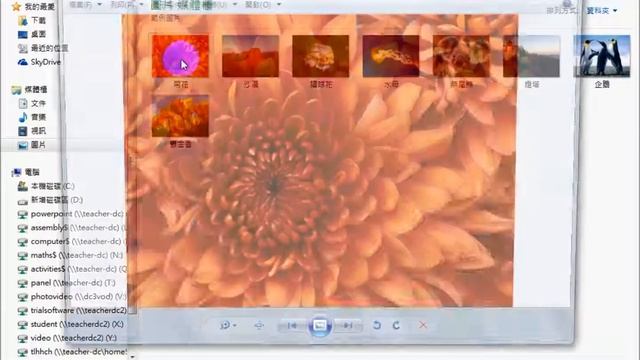The image size is (640, 360).
Task: Open 視訊 videos library
Action: pyautogui.click(x=33, y=131)
